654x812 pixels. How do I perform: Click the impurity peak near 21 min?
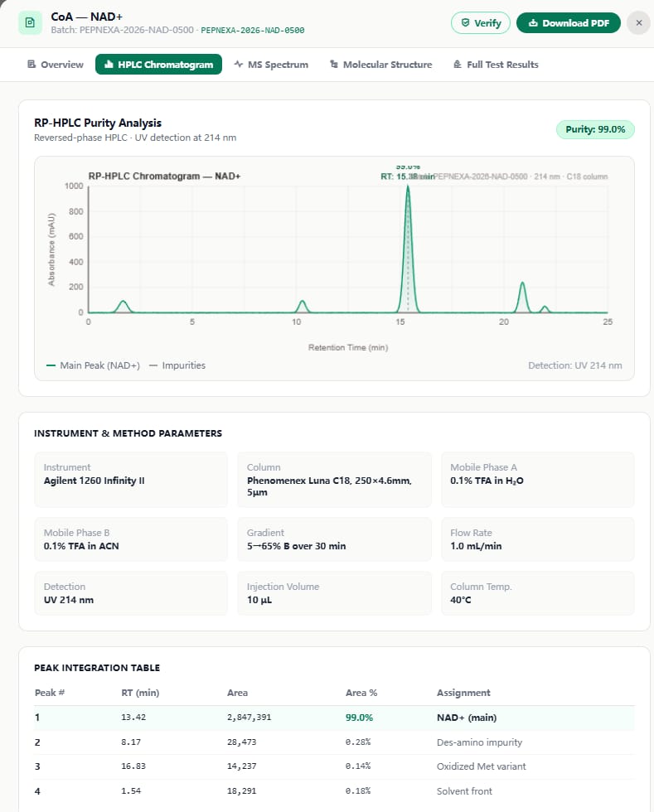pos(522,297)
